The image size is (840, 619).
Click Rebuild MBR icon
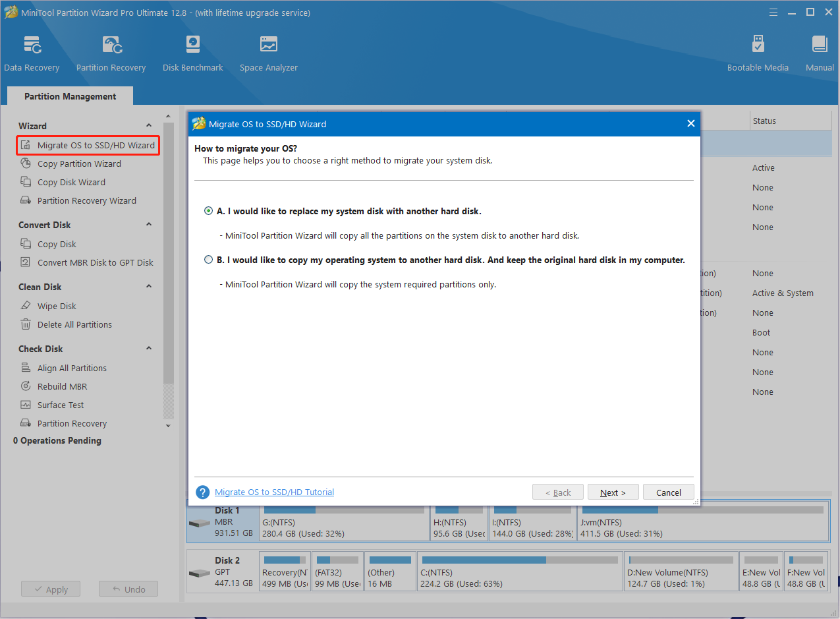pos(26,386)
